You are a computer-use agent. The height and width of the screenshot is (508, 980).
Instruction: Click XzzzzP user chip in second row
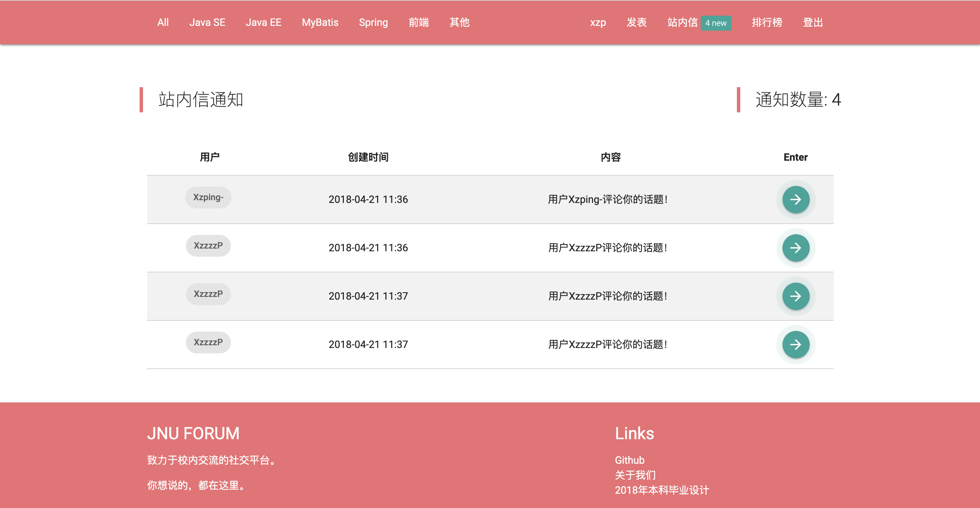tap(208, 245)
